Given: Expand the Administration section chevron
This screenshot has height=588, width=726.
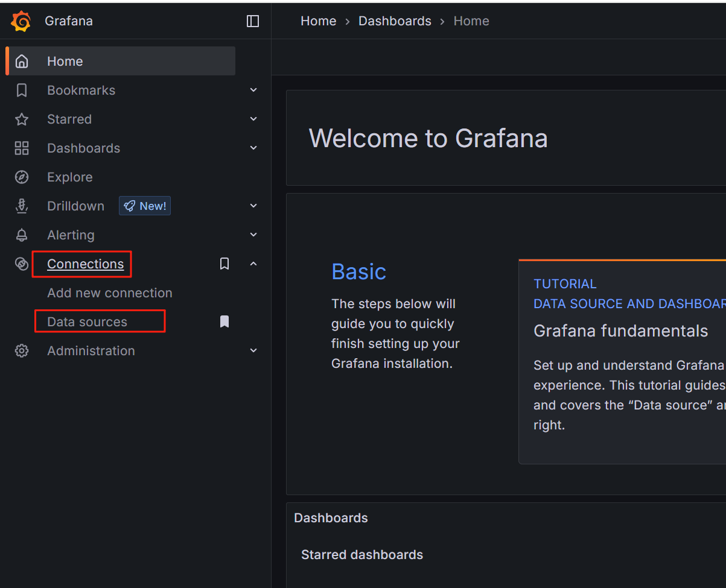Looking at the screenshot, I should [253, 351].
